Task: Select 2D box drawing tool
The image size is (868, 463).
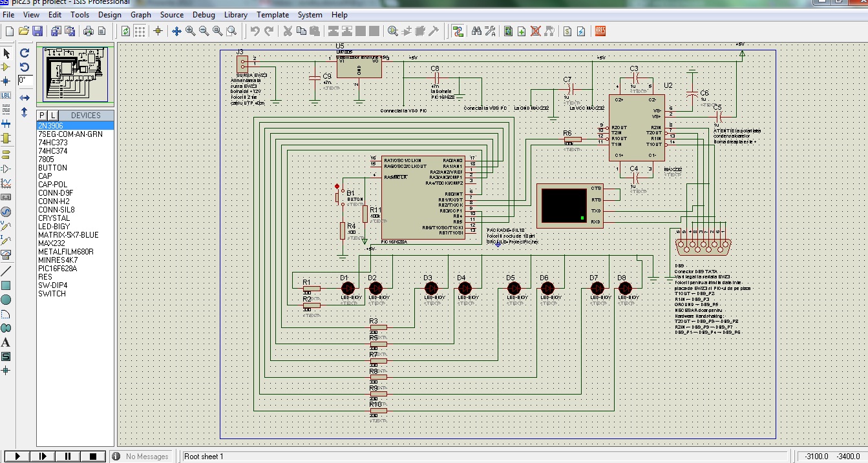Action: [6, 285]
